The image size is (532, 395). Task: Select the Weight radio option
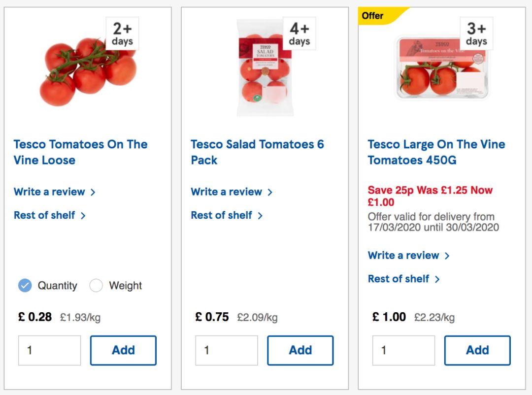(96, 286)
